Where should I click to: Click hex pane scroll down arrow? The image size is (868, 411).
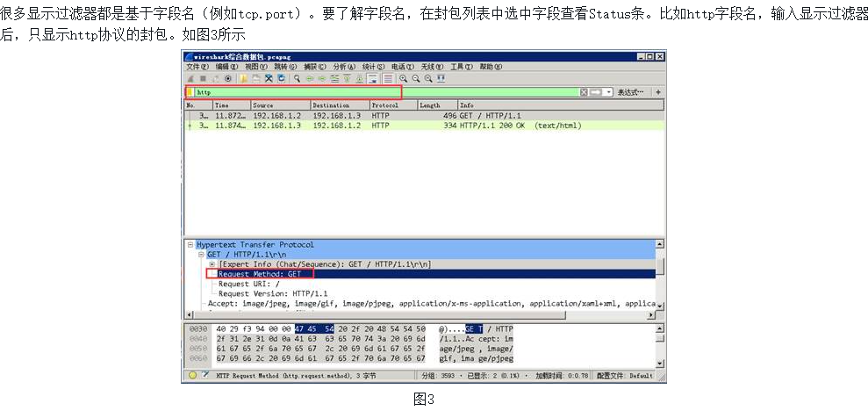[660, 363]
